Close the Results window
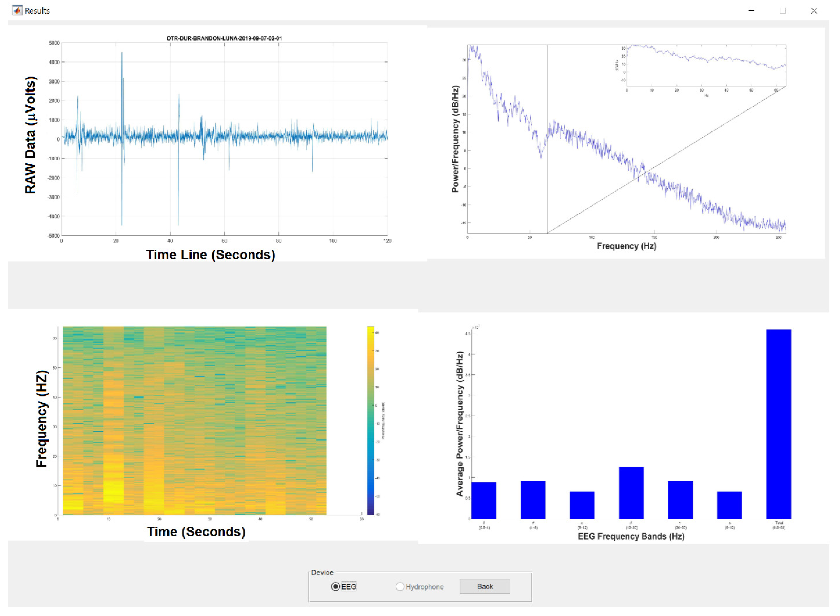840x616 pixels. (x=814, y=11)
